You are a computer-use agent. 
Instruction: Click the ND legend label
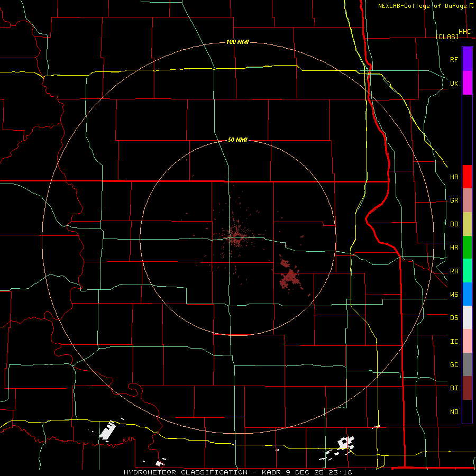click(x=454, y=412)
